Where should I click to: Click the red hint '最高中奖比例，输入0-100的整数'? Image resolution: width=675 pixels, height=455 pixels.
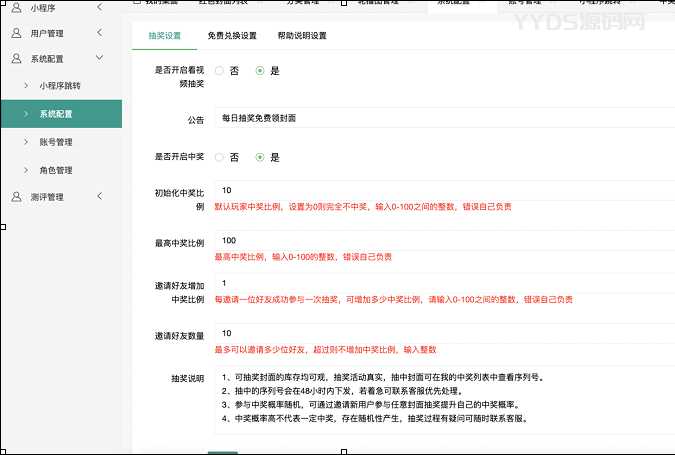pyautogui.click(x=303, y=257)
